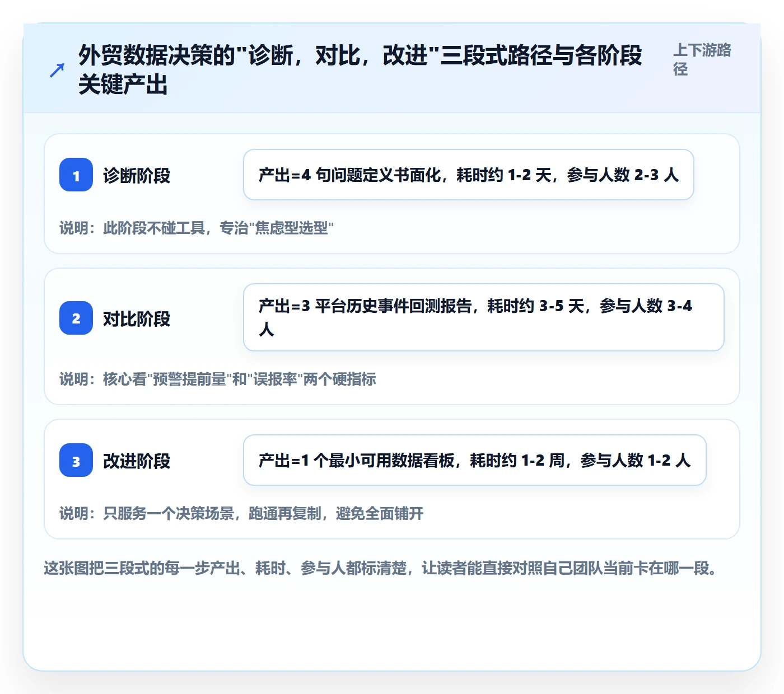This screenshot has width=784, height=694.
Task: Click the box reading 产出=1 个最小可用数据看板
Action: [475, 460]
